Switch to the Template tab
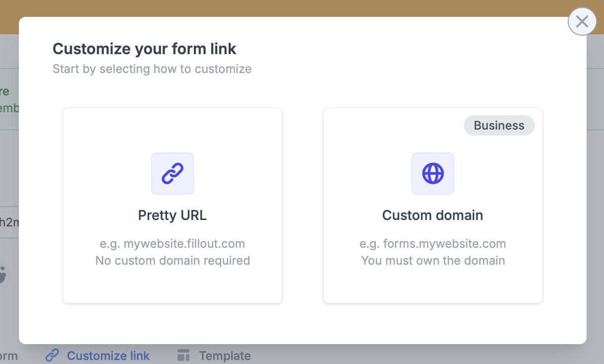Viewport: 604px width, 364px height. [225, 356]
